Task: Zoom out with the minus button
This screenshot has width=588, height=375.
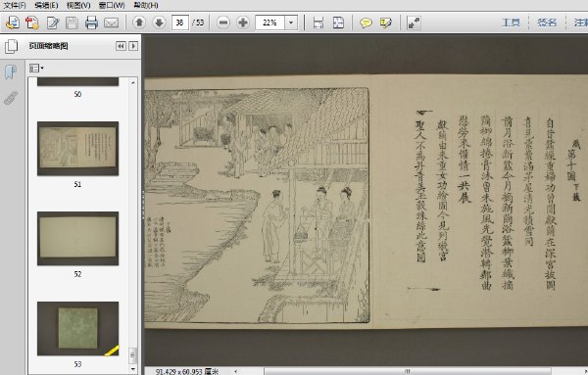Action: point(223,23)
